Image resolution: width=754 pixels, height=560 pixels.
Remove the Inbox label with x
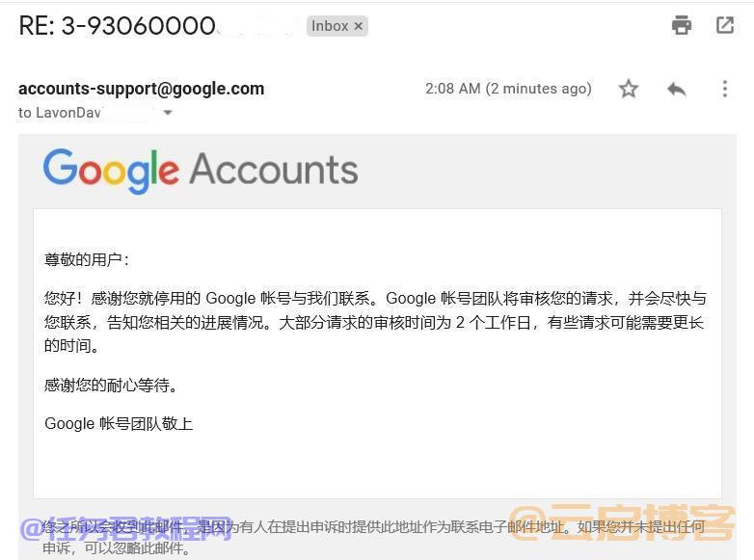coord(359,26)
